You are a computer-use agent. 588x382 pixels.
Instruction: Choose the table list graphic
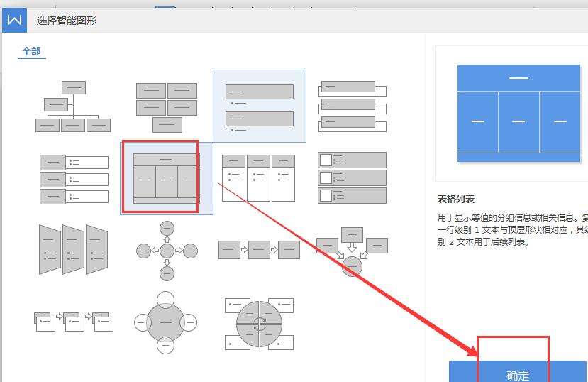(167, 179)
